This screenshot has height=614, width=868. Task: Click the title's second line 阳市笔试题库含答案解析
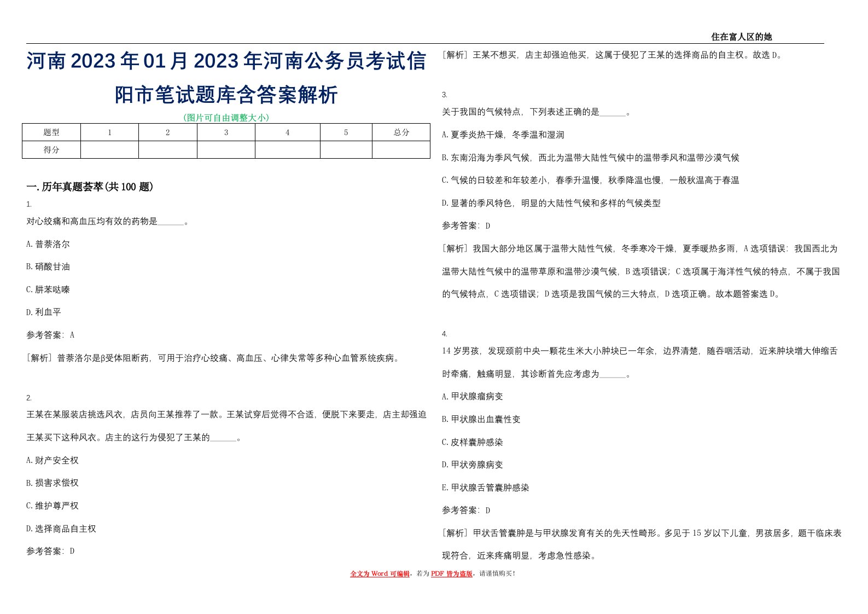click(x=226, y=95)
